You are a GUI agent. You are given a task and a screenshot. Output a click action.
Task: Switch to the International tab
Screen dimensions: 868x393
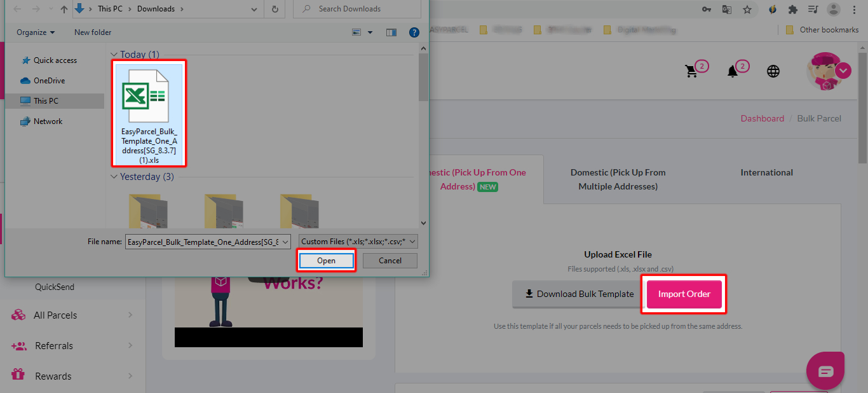point(766,172)
